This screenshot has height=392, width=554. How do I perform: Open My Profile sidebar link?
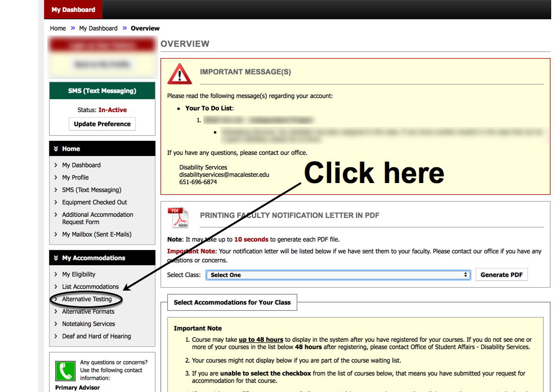coord(75,177)
